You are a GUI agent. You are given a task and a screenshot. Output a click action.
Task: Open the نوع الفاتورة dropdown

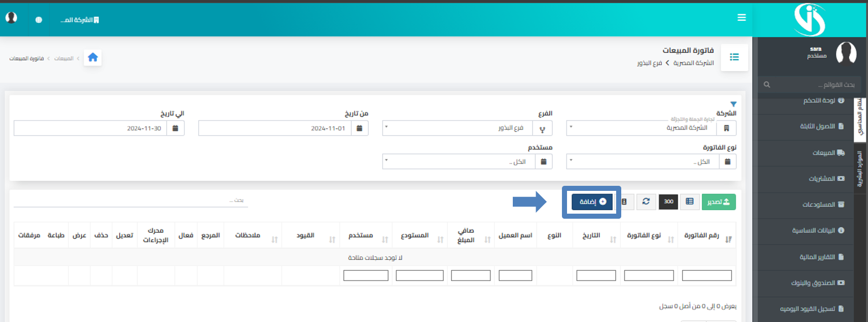(x=643, y=162)
